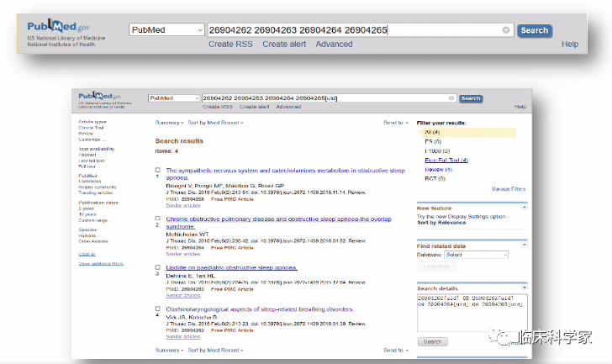Open the top Send to dropdown

[396, 123]
